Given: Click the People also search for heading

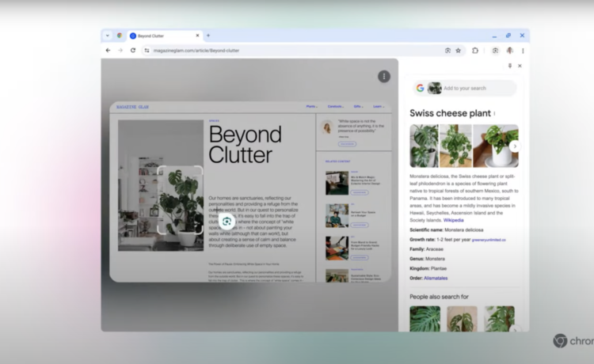Looking at the screenshot, I should pyautogui.click(x=439, y=297).
